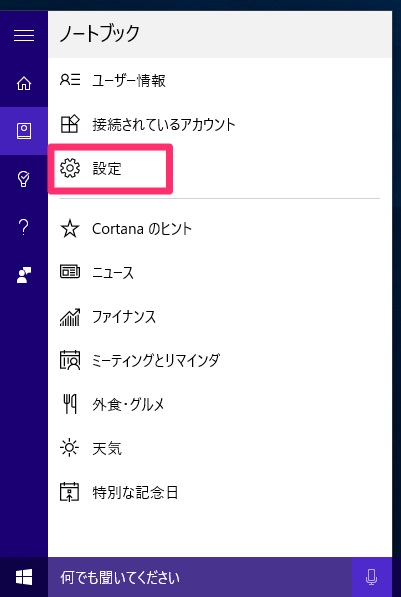Open Reminders lightbulb icon in sidebar

pos(24,179)
